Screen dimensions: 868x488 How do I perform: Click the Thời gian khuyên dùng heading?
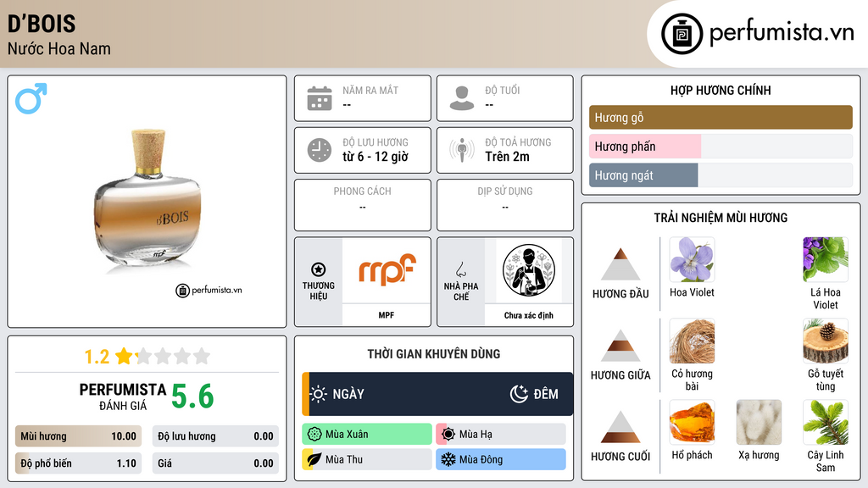click(434, 353)
